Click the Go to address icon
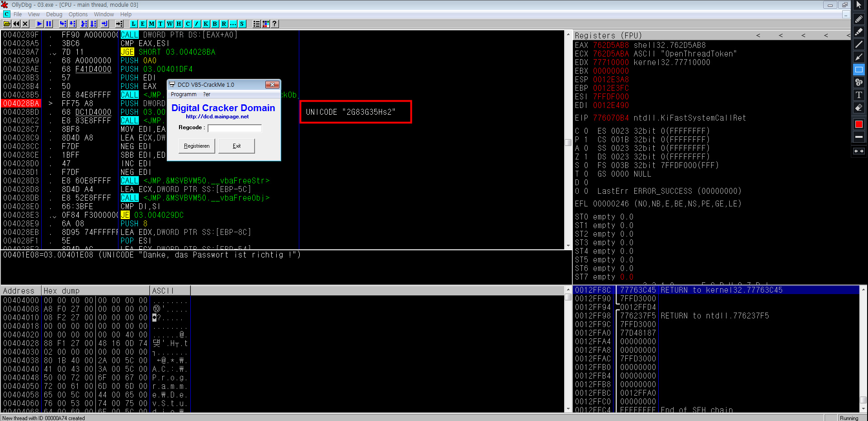This screenshot has height=421, width=868. pyautogui.click(x=119, y=24)
